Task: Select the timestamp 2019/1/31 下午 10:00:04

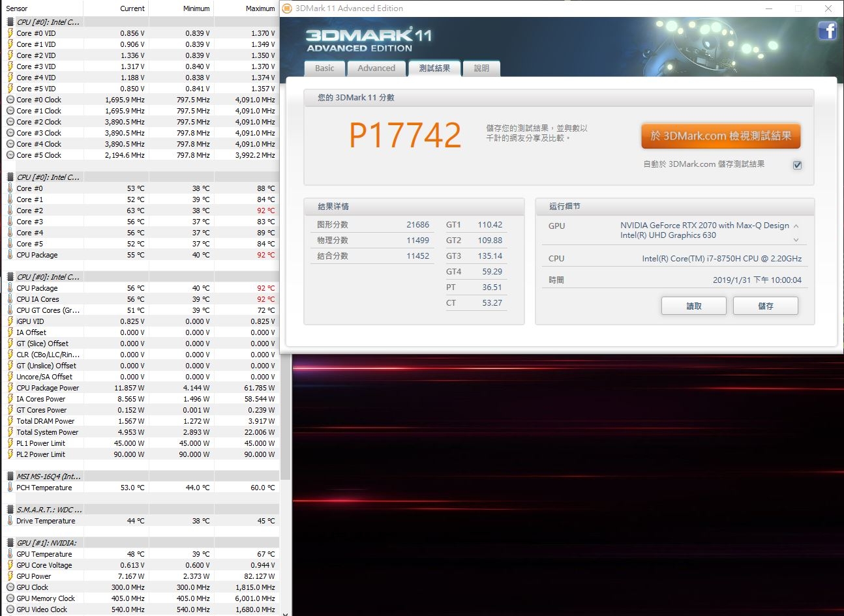Action: coord(757,280)
